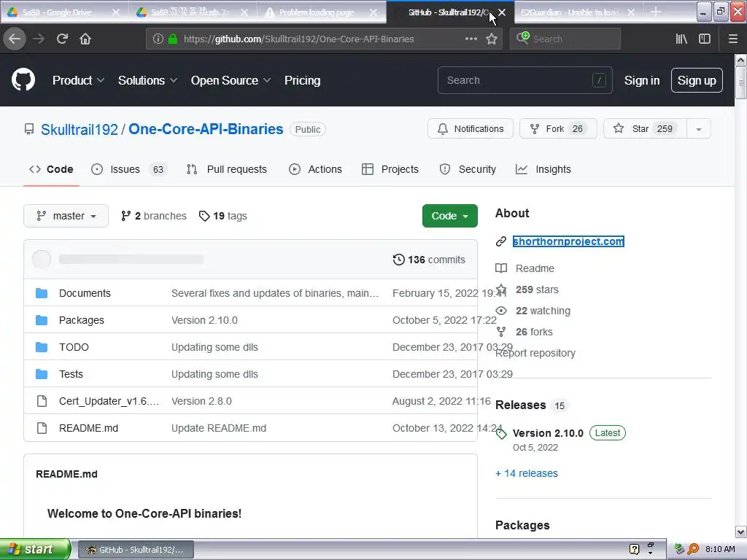The width and height of the screenshot is (747, 560).
Task: Click the magnifier icon in system tray
Action: (694, 549)
